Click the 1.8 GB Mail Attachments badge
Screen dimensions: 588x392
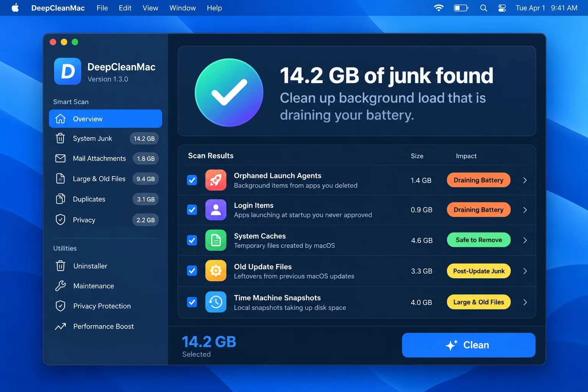pyautogui.click(x=146, y=158)
